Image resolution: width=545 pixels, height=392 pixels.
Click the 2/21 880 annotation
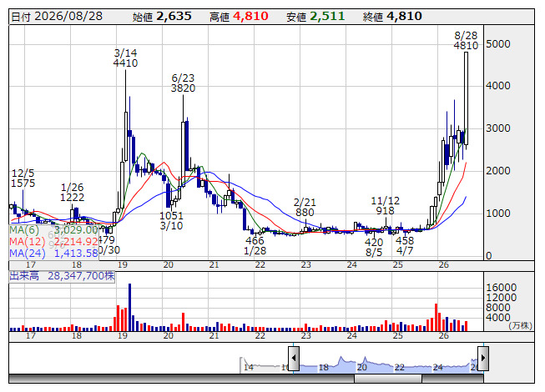[x=305, y=208]
